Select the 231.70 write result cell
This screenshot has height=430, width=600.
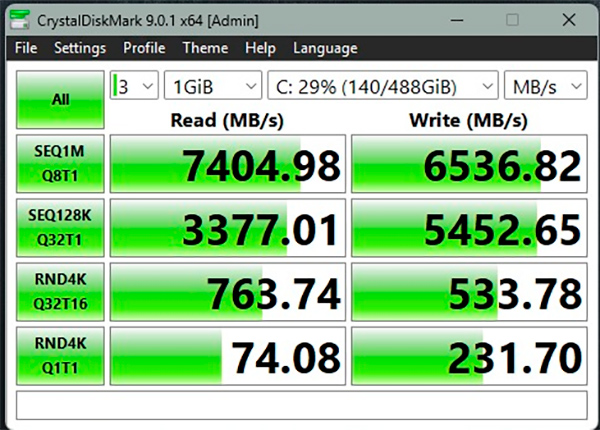pyautogui.click(x=468, y=355)
